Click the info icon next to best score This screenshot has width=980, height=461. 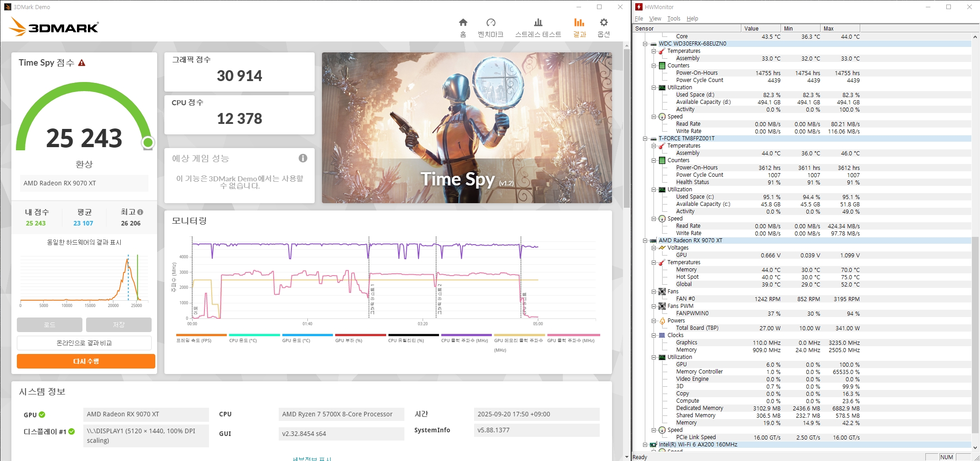(x=140, y=212)
